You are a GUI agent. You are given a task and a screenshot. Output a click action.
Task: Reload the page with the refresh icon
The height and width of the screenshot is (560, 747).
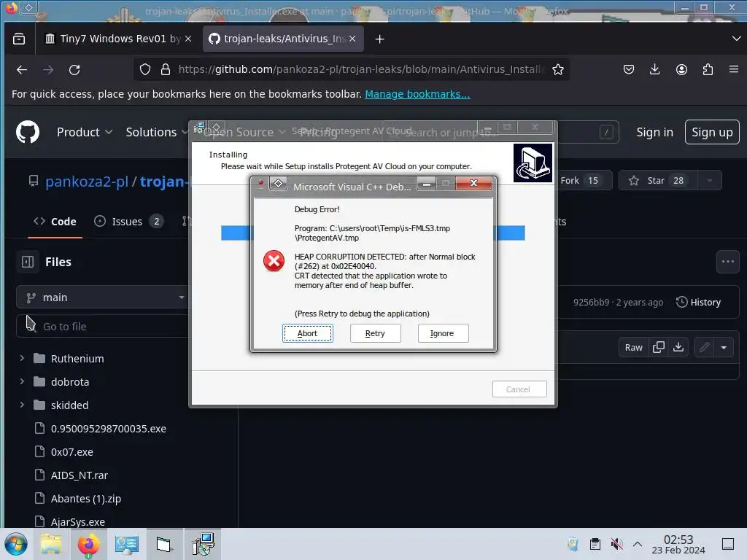[x=74, y=69]
